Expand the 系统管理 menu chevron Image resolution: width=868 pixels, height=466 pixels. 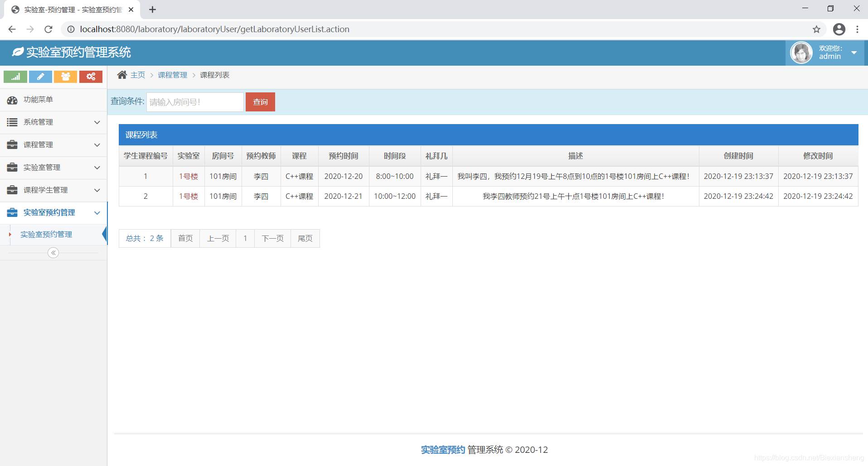97,122
